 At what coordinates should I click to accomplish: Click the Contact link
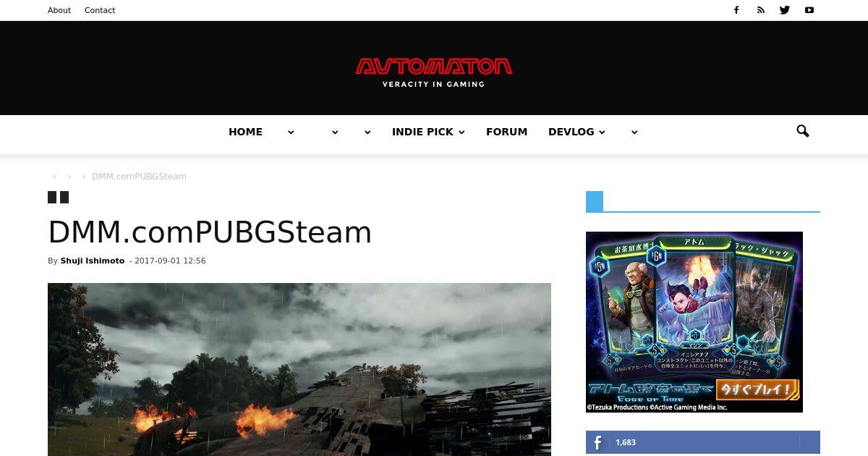point(100,10)
